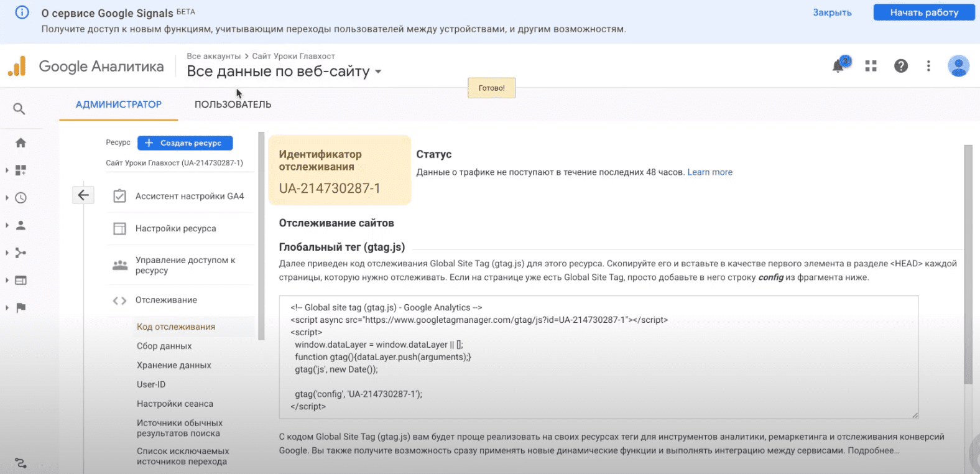Click the user account avatar
Viewport: 980px width, 474px height.
tap(958, 66)
